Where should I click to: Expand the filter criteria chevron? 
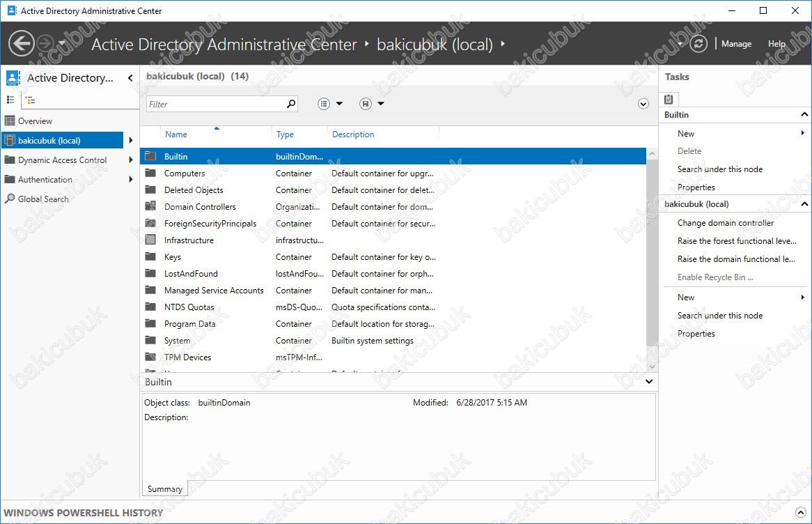point(643,104)
